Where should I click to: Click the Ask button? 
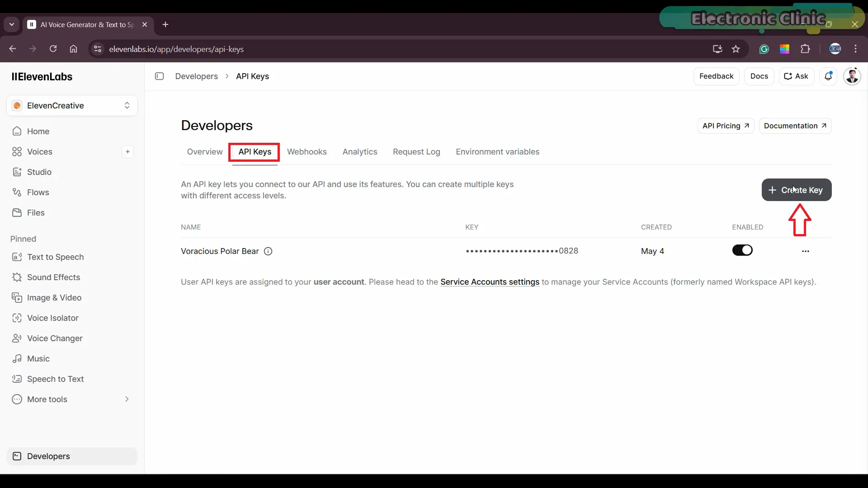(796, 76)
